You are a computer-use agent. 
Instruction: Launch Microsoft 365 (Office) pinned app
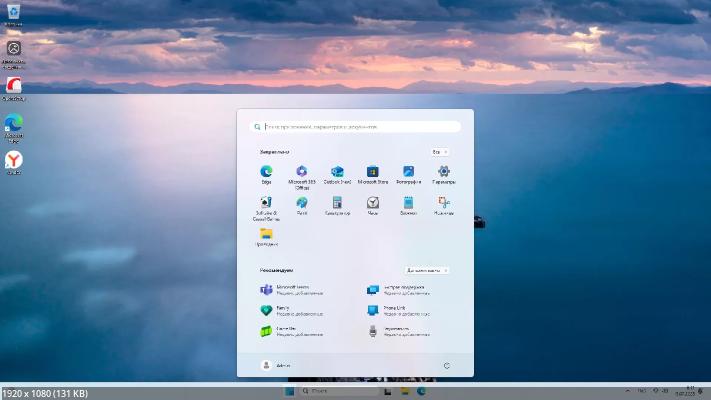302,177
